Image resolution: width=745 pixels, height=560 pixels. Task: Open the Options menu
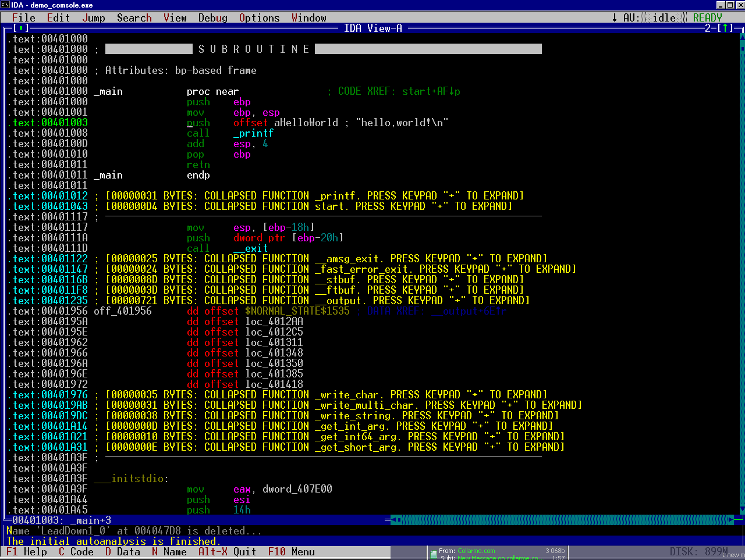point(259,17)
